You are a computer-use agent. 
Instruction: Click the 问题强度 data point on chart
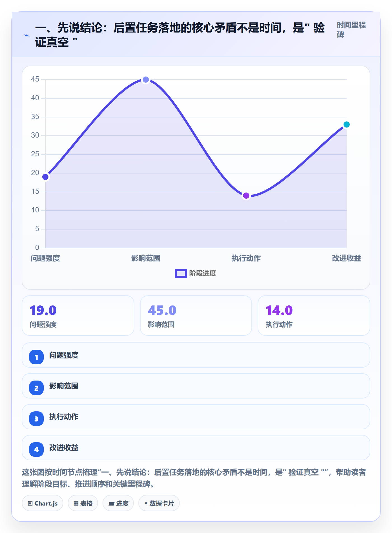45,177
